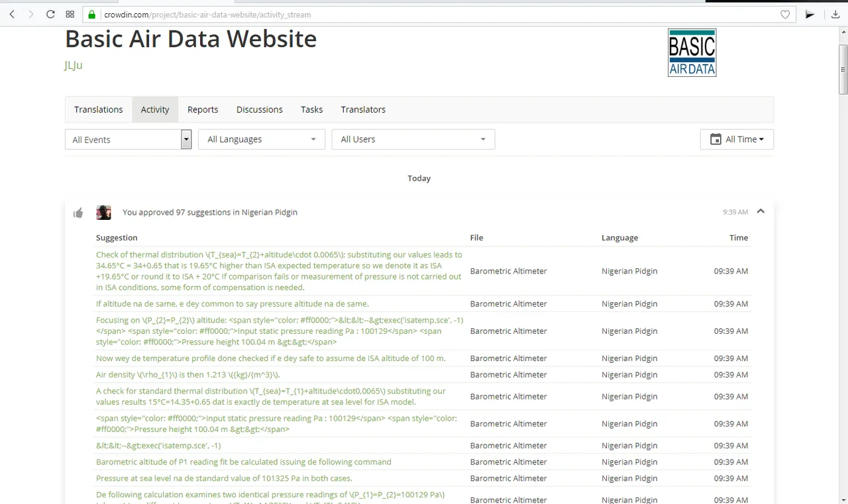Click Barometric Altimeter in the 'Air density' row

point(508,375)
